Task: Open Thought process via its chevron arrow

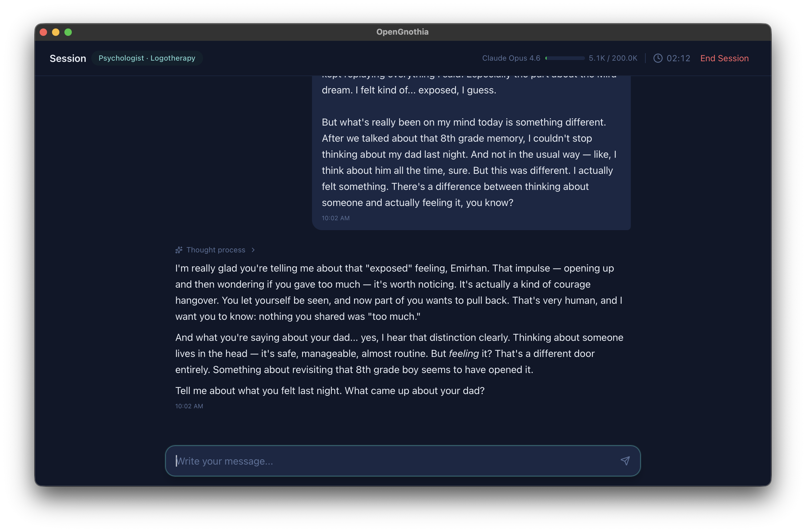Action: pos(253,250)
